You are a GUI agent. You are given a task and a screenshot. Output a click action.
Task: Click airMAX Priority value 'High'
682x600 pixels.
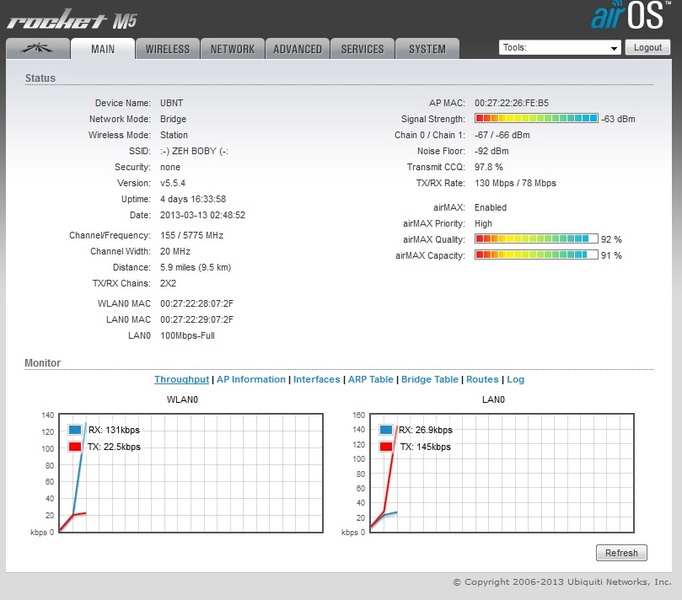point(483,224)
